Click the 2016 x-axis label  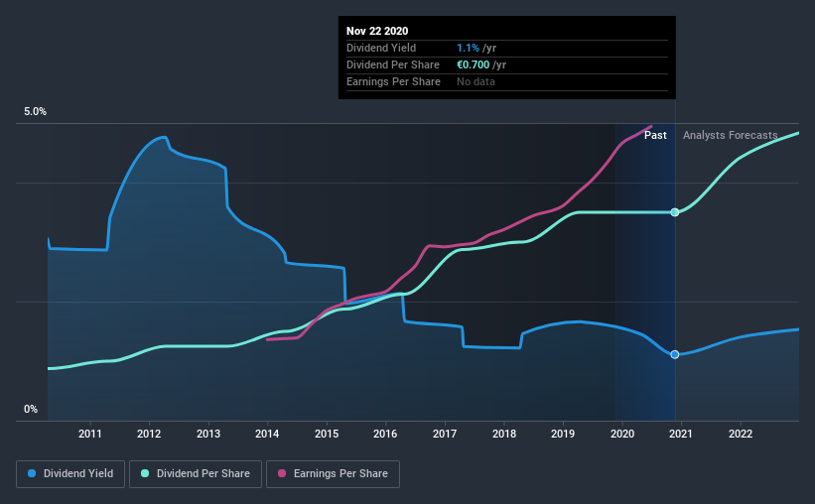385,434
